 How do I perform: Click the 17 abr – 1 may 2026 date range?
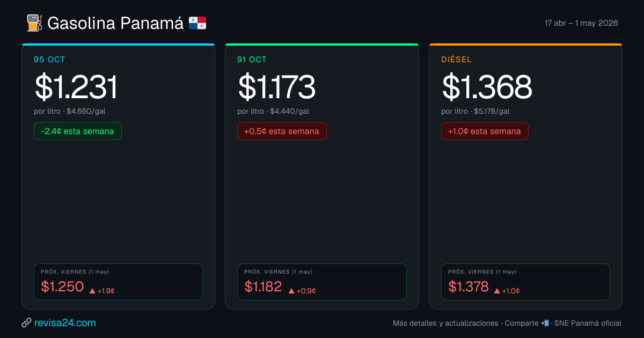click(581, 23)
